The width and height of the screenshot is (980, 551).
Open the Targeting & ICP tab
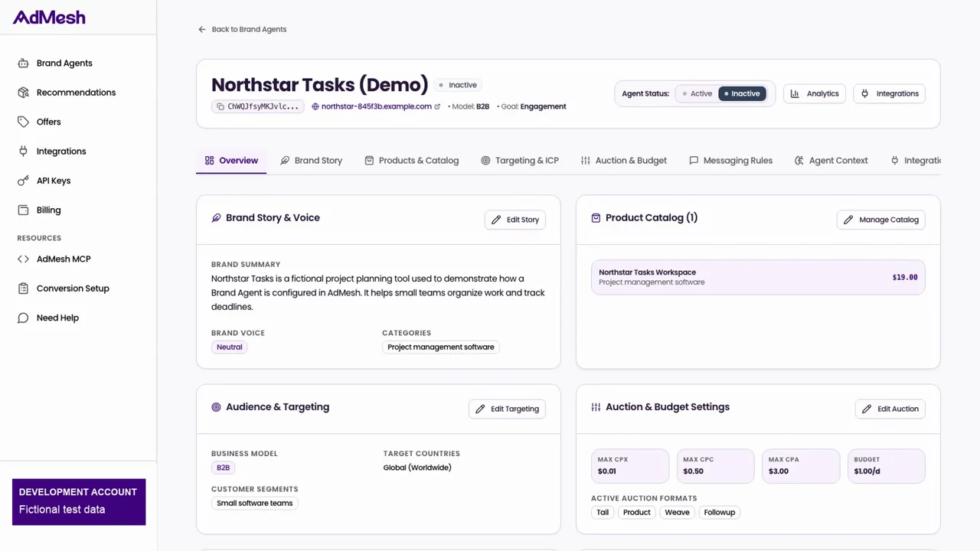(519, 161)
